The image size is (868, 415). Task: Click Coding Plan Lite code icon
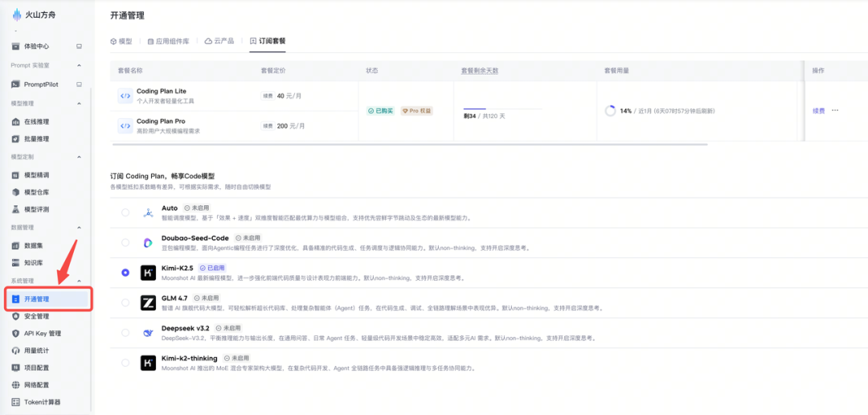coord(125,95)
